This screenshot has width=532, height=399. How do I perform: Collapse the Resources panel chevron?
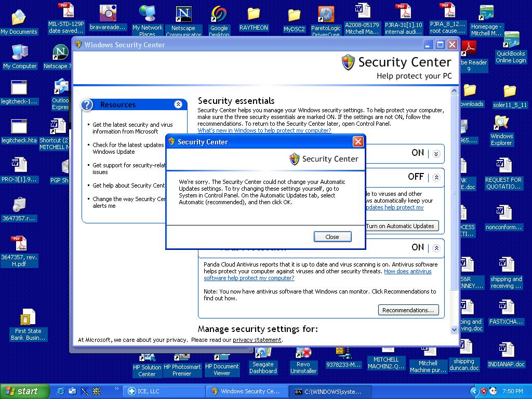[x=178, y=104]
